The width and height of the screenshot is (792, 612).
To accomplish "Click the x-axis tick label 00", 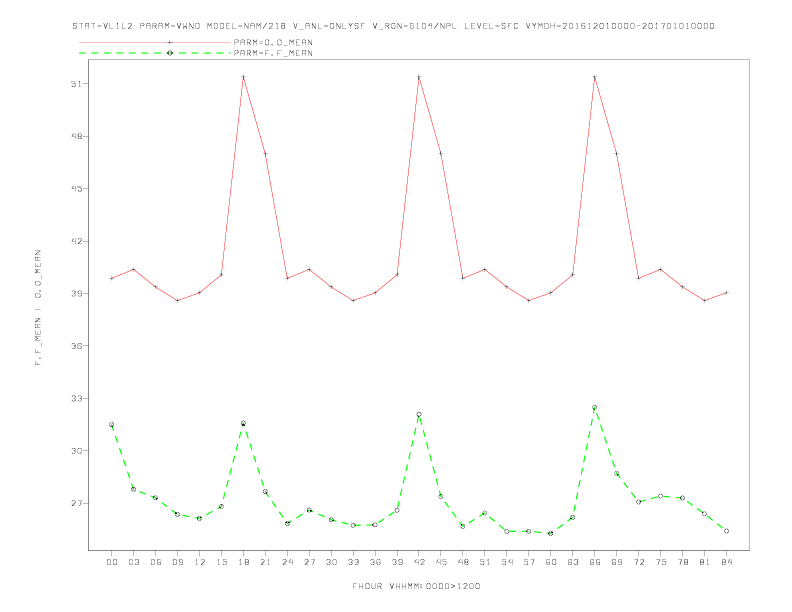I will click(x=112, y=562).
